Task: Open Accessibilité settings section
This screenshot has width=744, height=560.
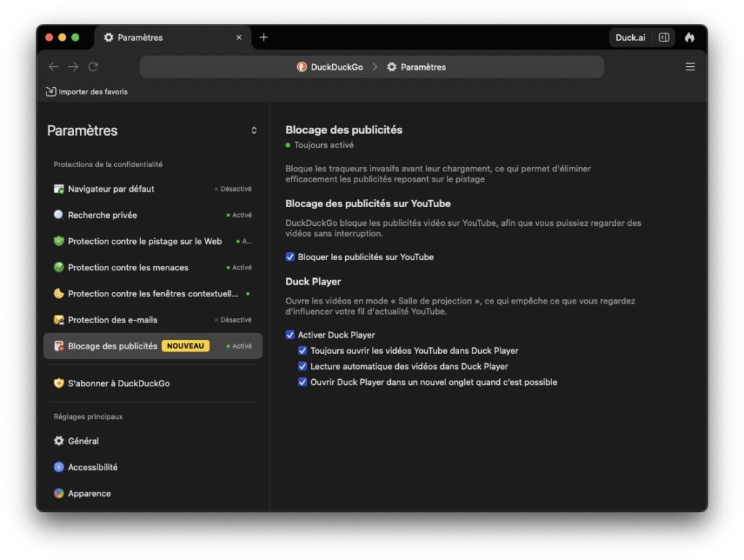Action: point(153,467)
